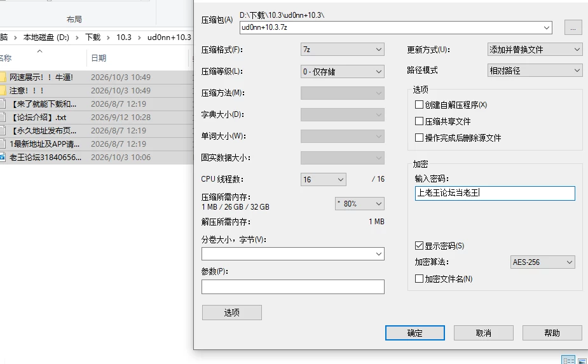The height and width of the screenshot is (364, 588).
Task: Select the 网速展示！！牛逼! folder name
Action: coord(41,78)
